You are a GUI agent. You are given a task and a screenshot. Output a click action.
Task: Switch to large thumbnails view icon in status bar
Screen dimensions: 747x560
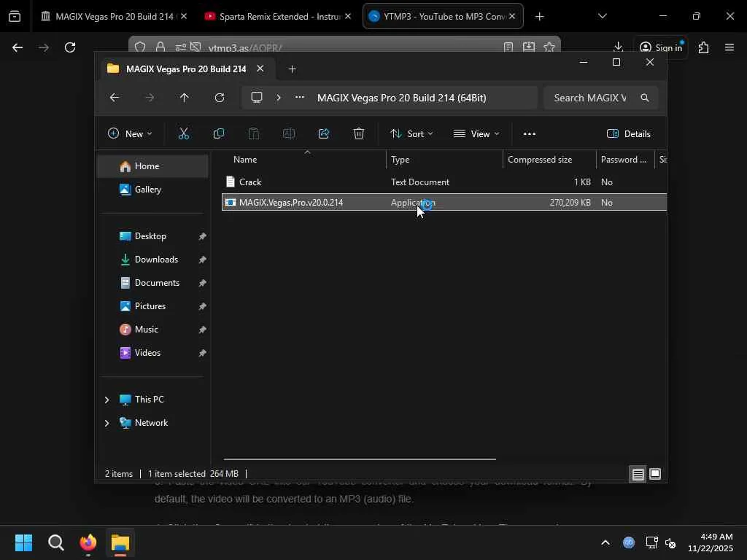tap(655, 474)
